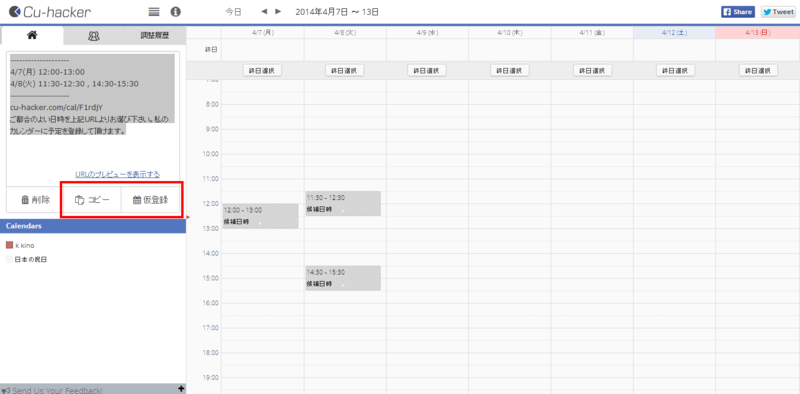The height and width of the screenshot is (394, 800).
Task: Click 終日選択 button under 4/12
Action: (x=676, y=71)
